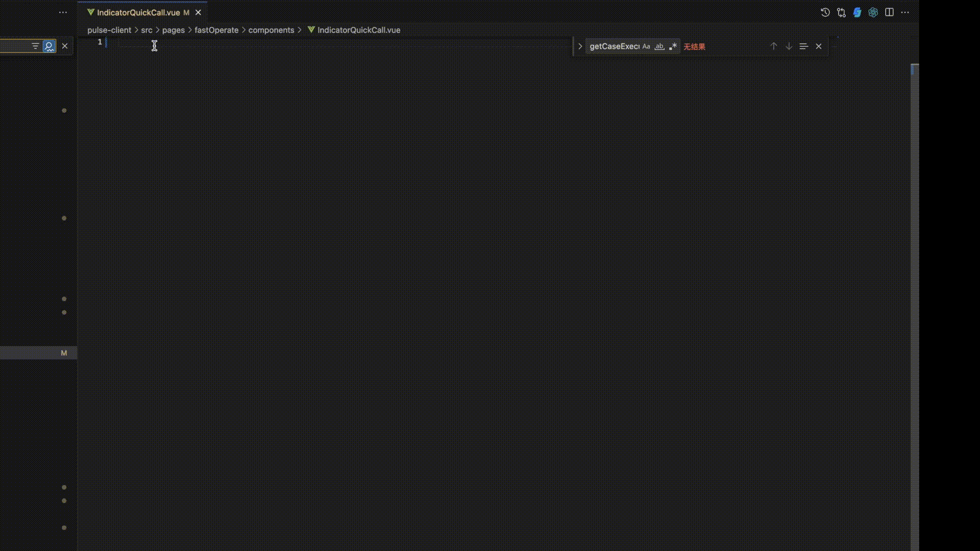Image resolution: width=980 pixels, height=551 pixels.
Task: Click the getCaseExec find input field
Action: tap(614, 46)
